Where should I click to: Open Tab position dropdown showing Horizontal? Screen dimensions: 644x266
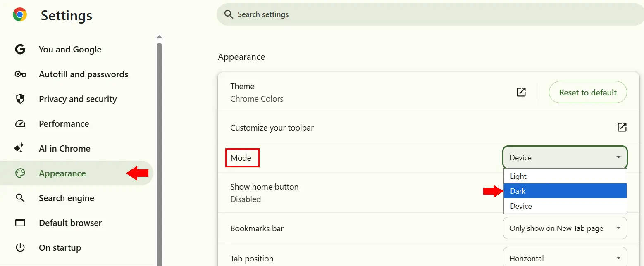click(x=565, y=257)
